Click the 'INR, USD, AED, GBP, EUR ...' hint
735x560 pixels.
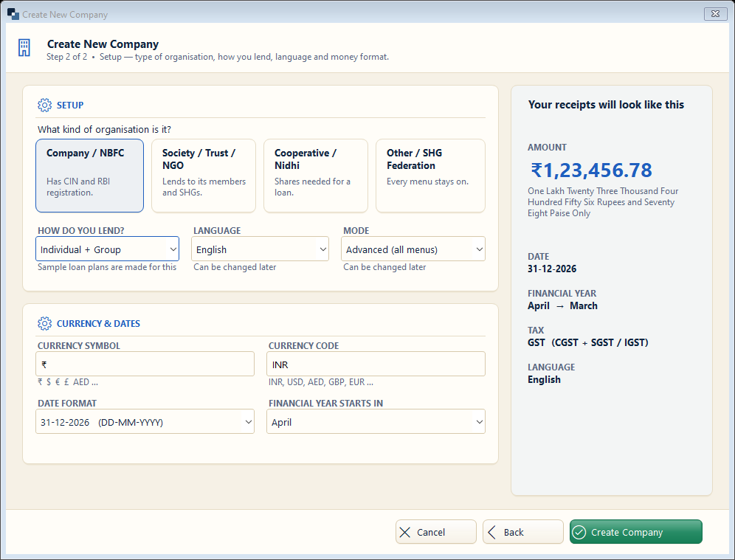tap(321, 382)
